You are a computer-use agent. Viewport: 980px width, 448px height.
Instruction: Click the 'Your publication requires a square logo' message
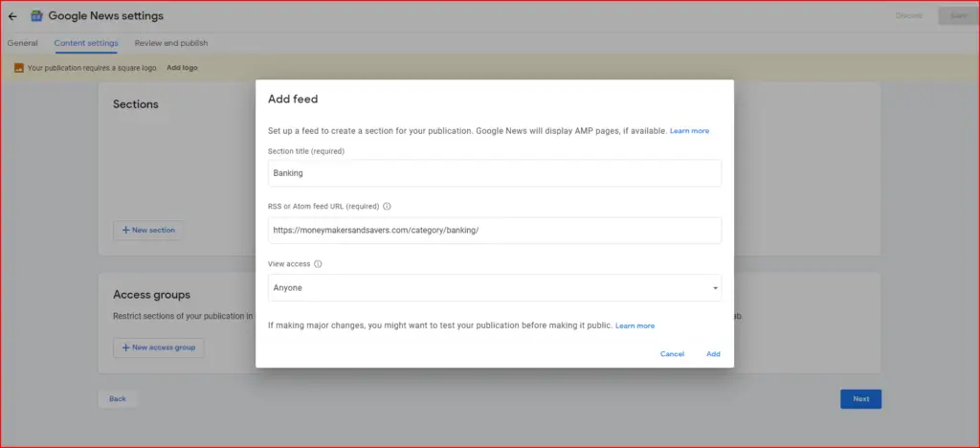pos(92,67)
